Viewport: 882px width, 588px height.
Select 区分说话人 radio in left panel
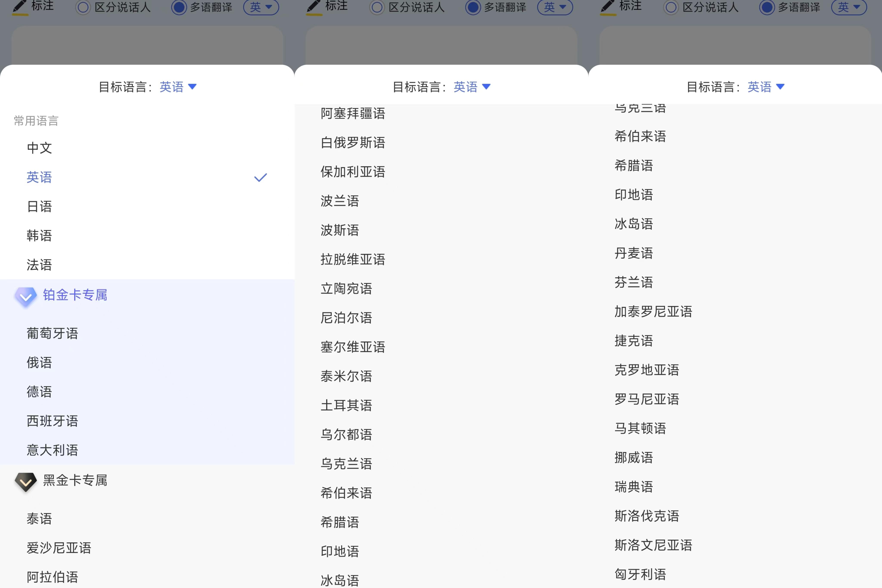pos(83,8)
